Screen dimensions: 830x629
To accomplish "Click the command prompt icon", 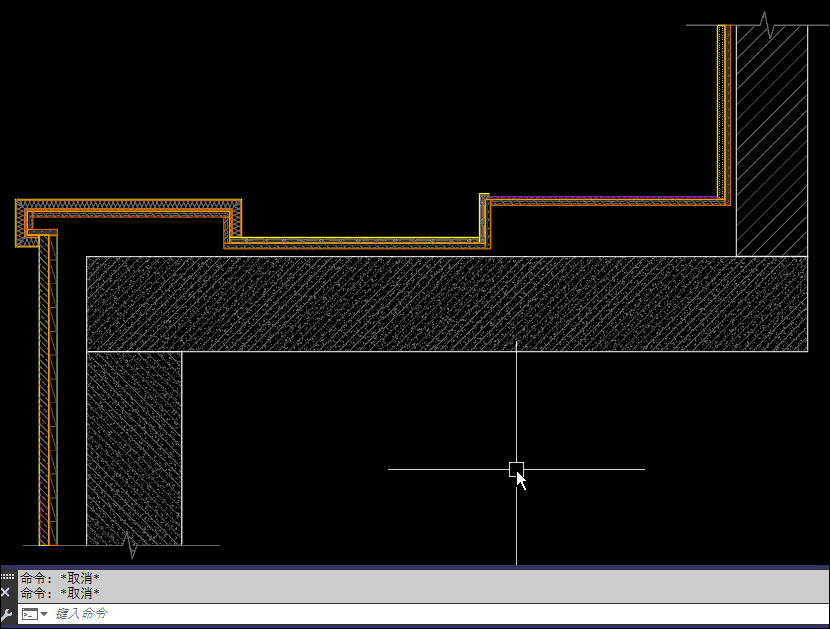I will click(x=29, y=614).
